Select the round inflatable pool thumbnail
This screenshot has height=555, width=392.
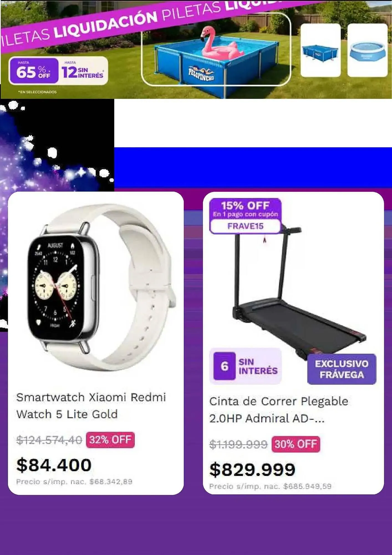click(x=367, y=50)
